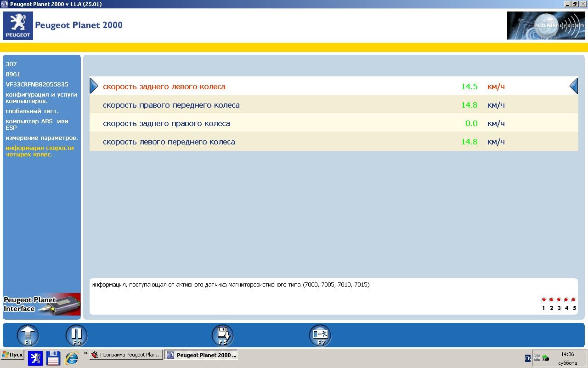Launch Internet Explorer from the quick-launch bar
This screenshot has height=368, width=588.
point(72,358)
